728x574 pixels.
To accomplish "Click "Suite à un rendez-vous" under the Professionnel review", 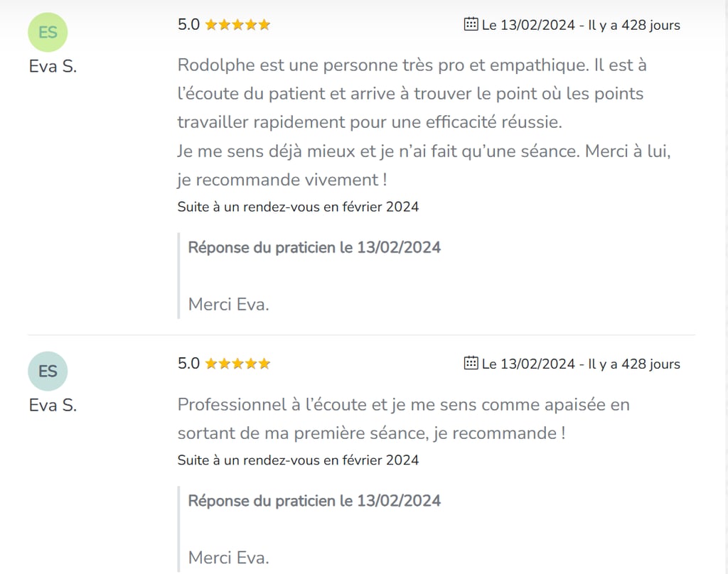I will [x=298, y=460].
